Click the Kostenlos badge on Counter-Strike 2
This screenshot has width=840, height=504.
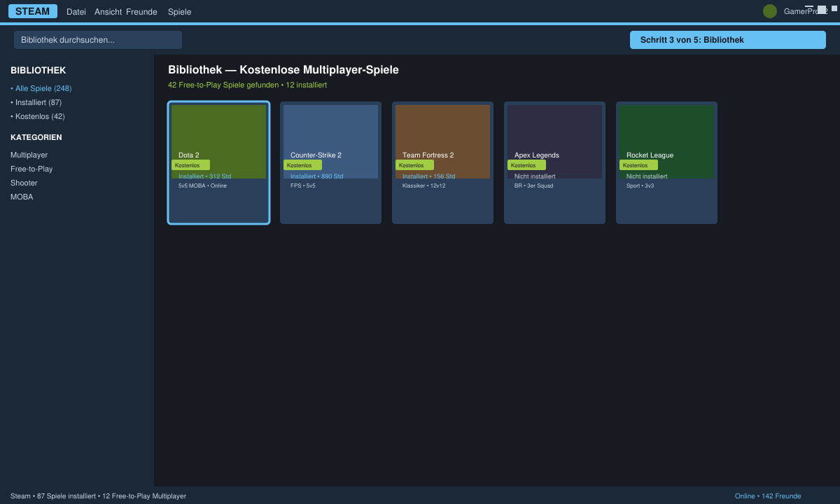(x=302, y=165)
